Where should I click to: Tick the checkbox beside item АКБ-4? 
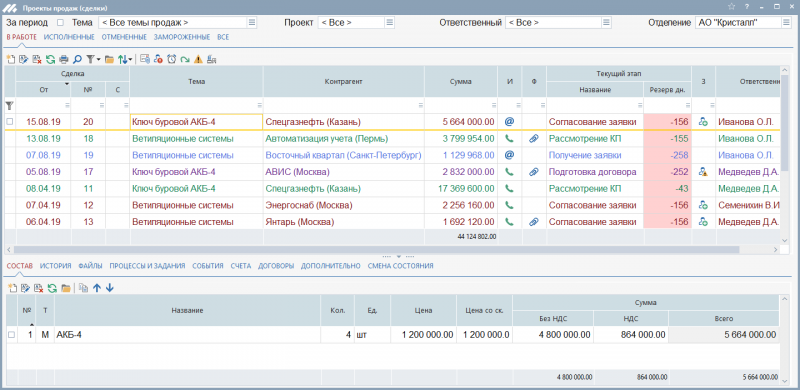11,335
